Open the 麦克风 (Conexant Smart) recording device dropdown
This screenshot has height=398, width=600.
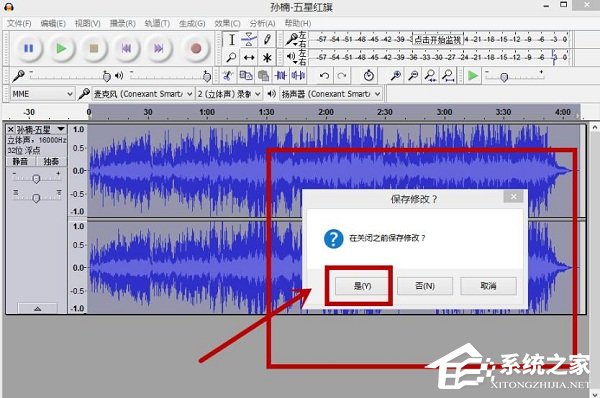point(142,94)
